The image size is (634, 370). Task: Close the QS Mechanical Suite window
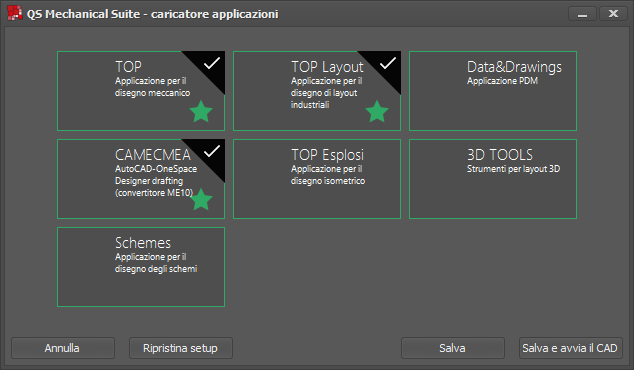tap(613, 14)
